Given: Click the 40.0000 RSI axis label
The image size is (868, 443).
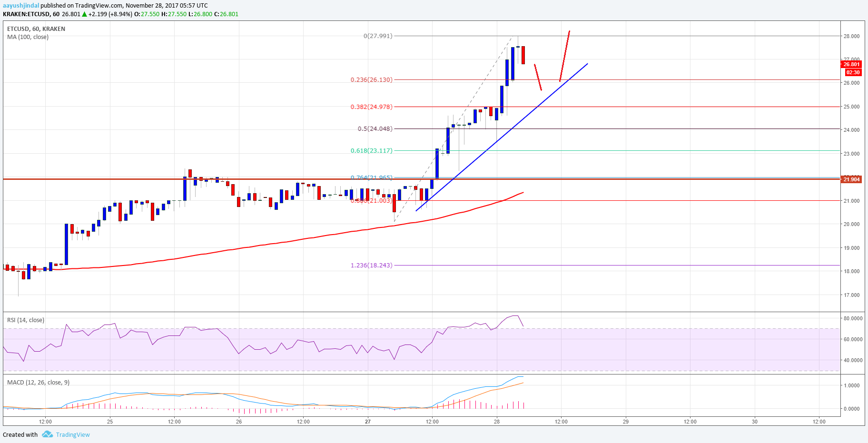Looking at the screenshot, I should coord(853,360).
